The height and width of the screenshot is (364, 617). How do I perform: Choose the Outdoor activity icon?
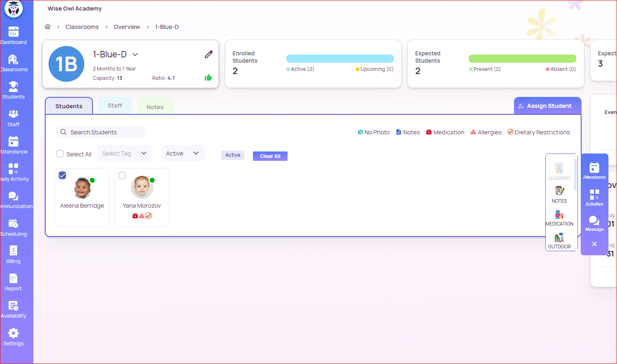(559, 240)
